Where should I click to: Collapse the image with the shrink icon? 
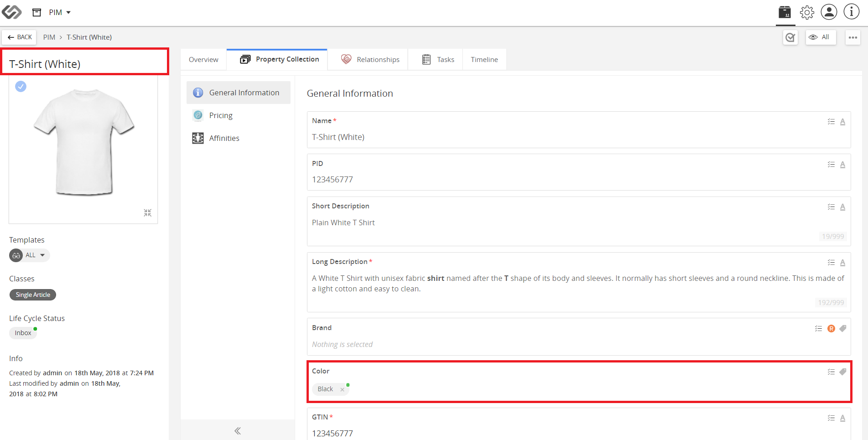coord(147,213)
